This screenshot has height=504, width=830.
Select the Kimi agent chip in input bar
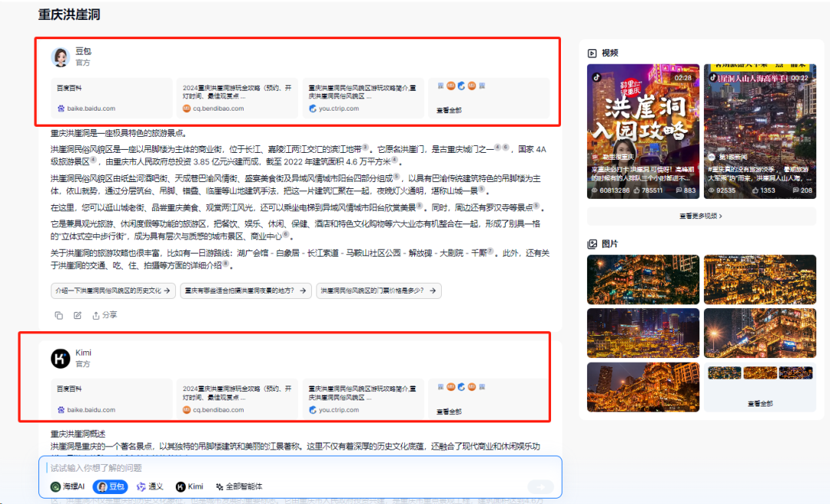coord(190,486)
